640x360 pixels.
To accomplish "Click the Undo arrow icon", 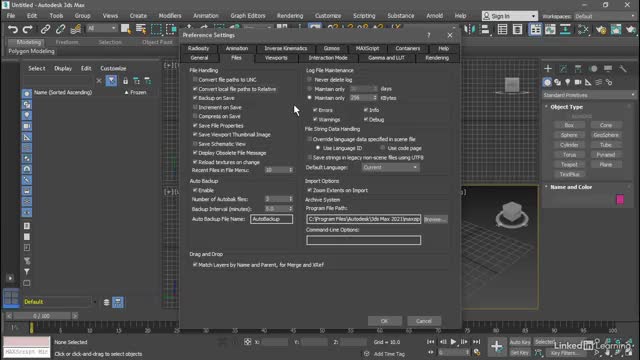I will point(13,29).
